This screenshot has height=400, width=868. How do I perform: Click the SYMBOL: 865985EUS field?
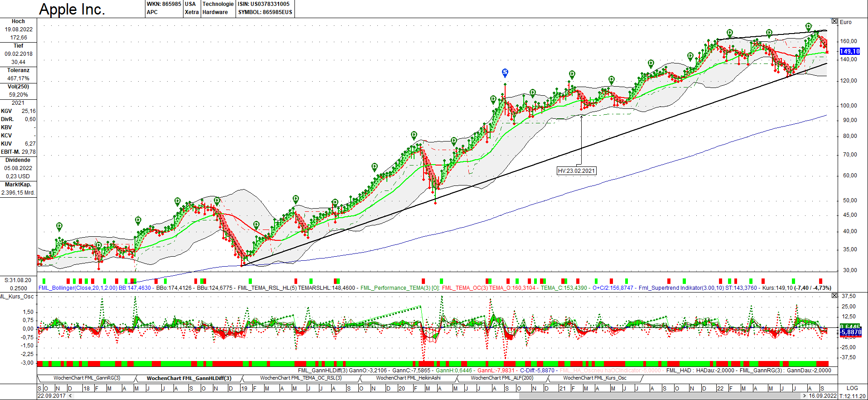[265, 12]
